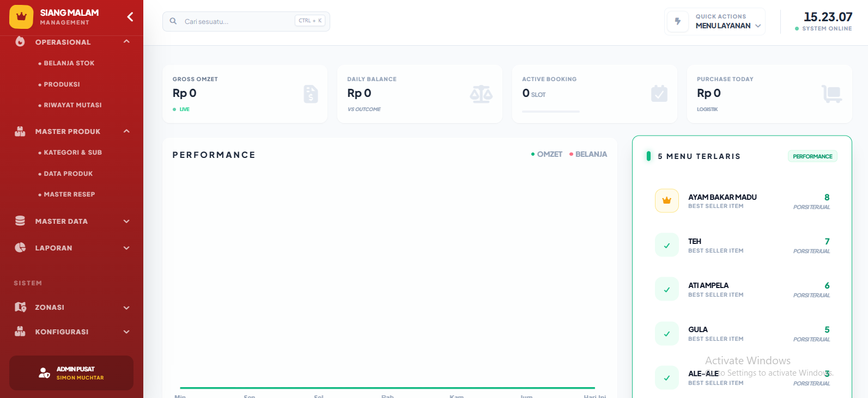Click the Performance chart heading

214,155
